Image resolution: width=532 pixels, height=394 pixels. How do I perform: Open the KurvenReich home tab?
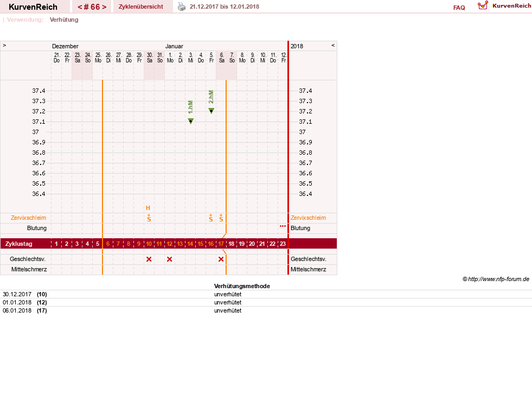coord(33,7)
